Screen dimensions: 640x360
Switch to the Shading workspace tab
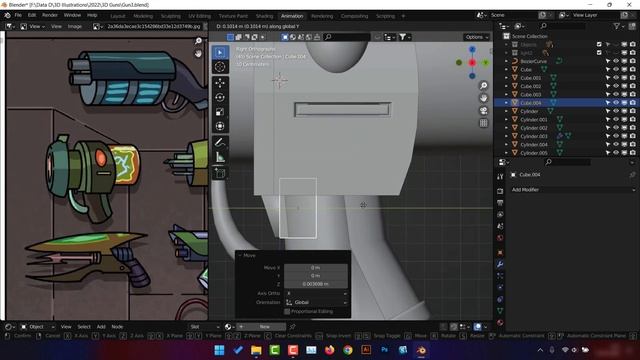pos(264,16)
